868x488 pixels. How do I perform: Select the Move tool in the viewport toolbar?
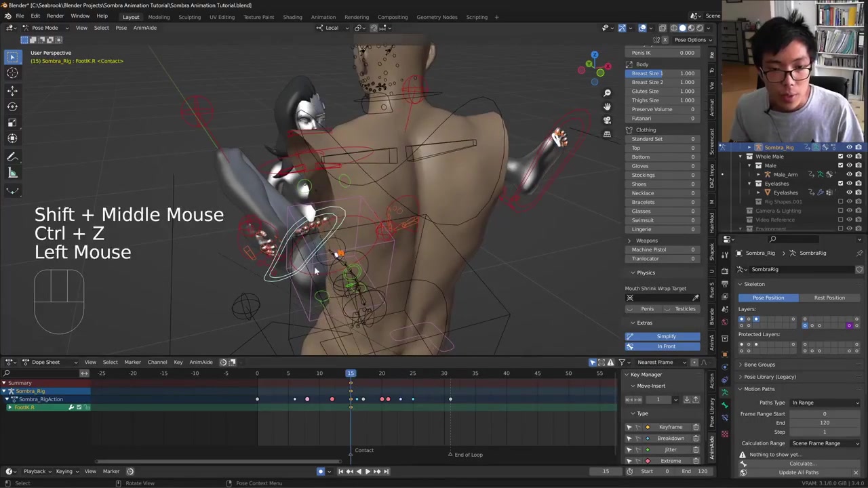(12, 90)
